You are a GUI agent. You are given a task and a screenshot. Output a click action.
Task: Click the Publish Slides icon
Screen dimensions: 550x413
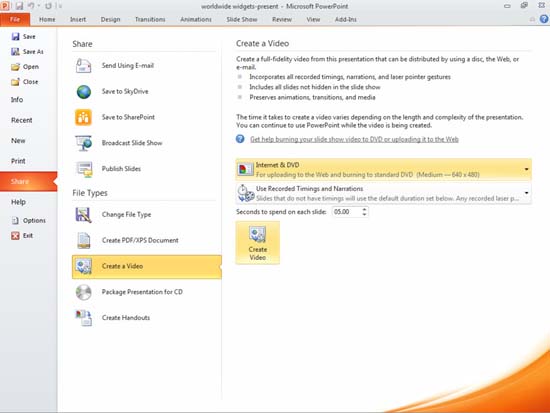point(84,169)
